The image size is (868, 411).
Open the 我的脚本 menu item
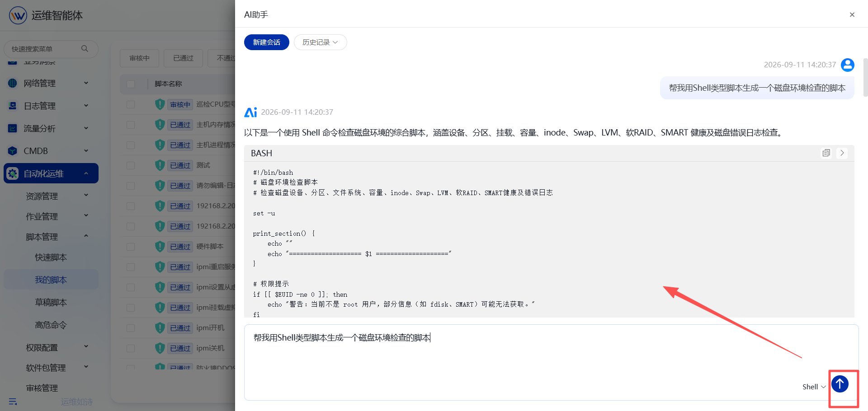(51, 280)
